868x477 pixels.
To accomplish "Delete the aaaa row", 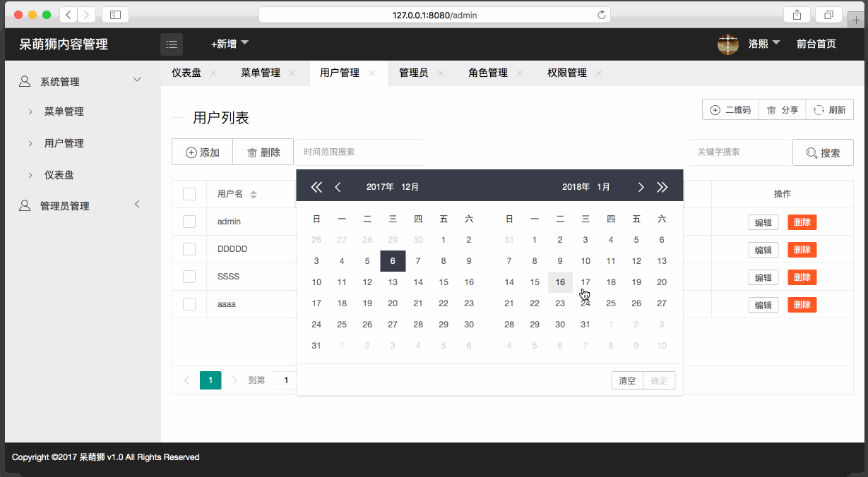I will click(802, 305).
